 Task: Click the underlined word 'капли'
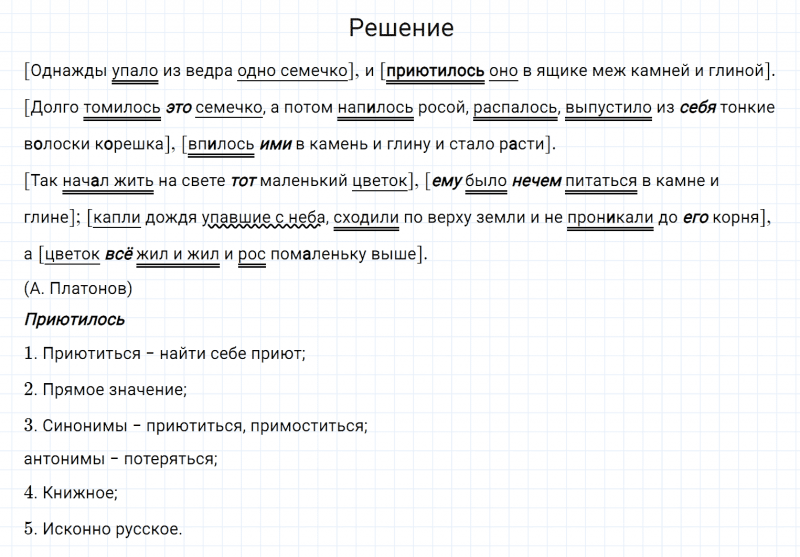[x=117, y=218]
